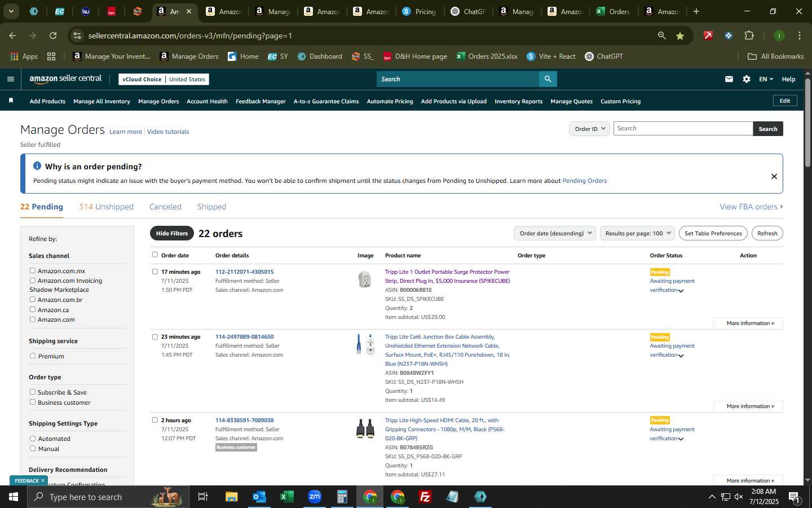Select the Automated shipping settings radio
This screenshot has width=812, height=508.
coord(33,438)
